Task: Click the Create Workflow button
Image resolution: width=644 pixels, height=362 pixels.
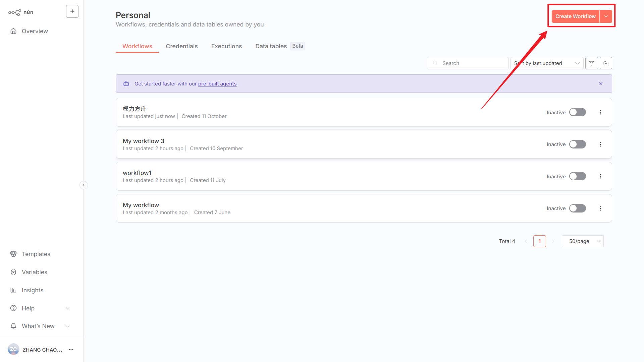Action: [576, 16]
